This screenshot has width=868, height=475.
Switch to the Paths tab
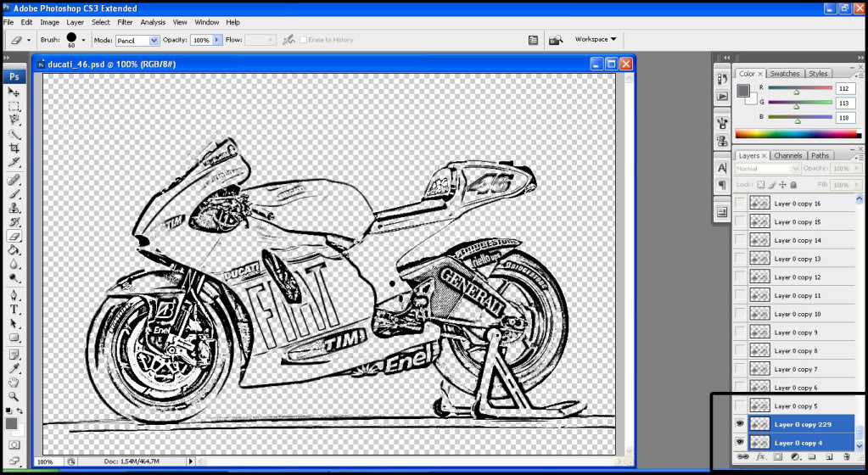(820, 155)
